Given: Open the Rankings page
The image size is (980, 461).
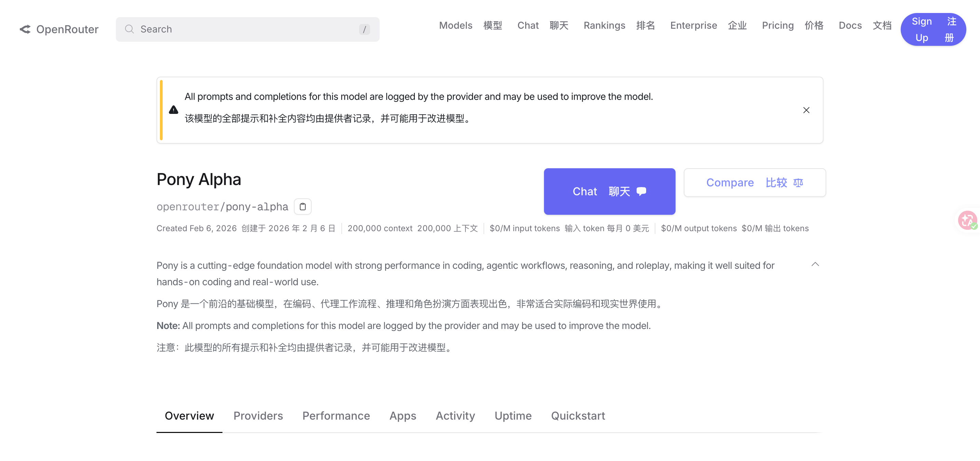Looking at the screenshot, I should [x=604, y=26].
